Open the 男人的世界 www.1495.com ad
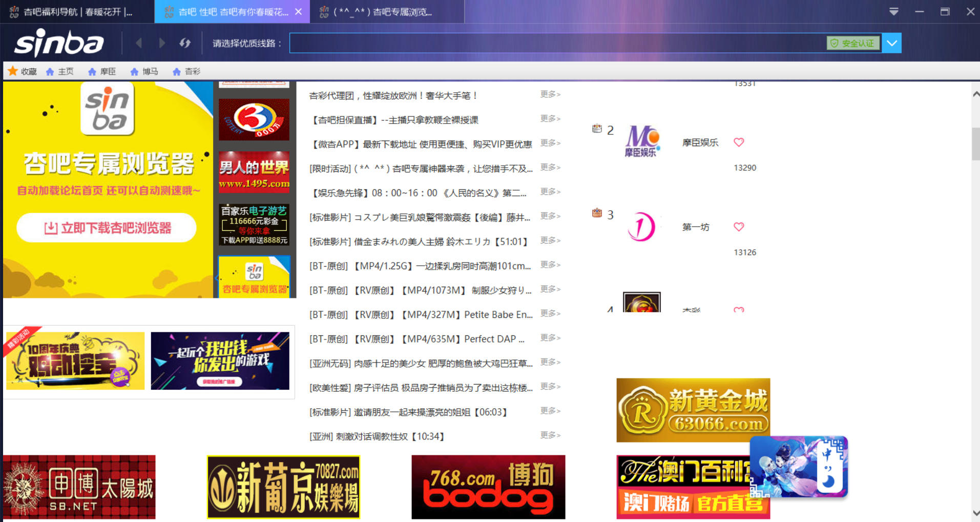 point(254,172)
